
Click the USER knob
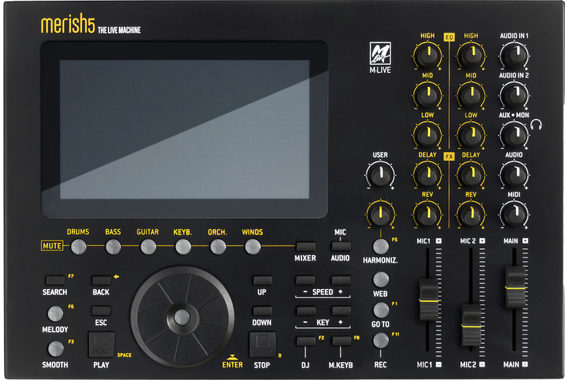tap(380, 175)
